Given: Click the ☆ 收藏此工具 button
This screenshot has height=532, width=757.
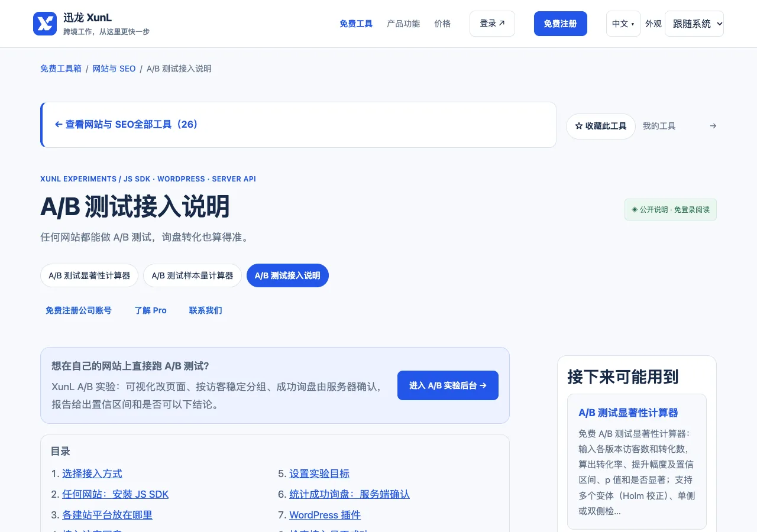Looking at the screenshot, I should click(601, 126).
